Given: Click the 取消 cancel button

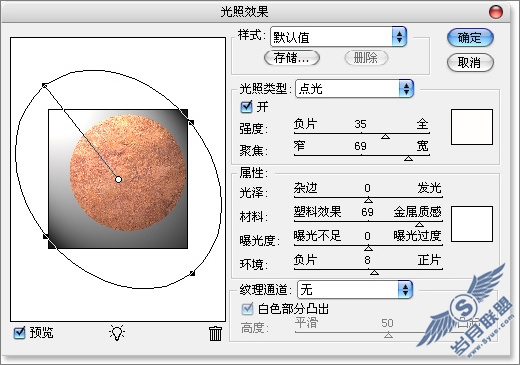Looking at the screenshot, I should (x=470, y=62).
